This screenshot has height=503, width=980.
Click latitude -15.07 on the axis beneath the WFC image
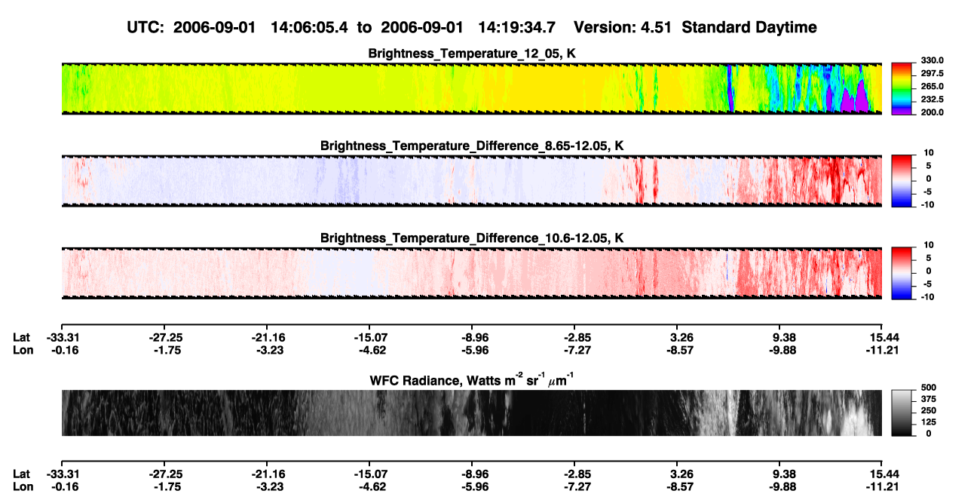(x=369, y=474)
